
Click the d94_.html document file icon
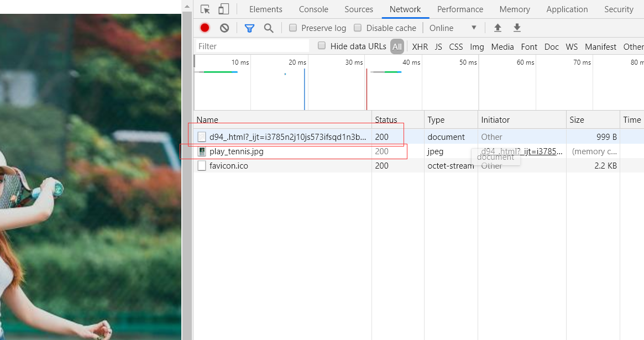(202, 137)
